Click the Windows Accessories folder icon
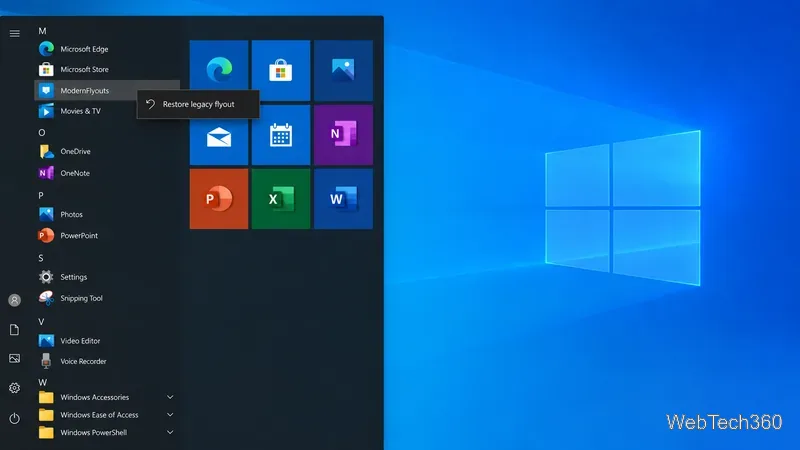The width and height of the screenshot is (800, 450). click(46, 397)
